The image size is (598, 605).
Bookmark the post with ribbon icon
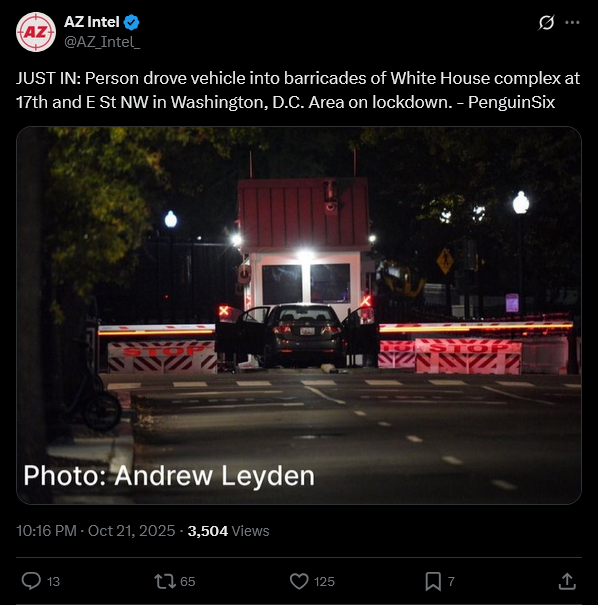[433, 581]
